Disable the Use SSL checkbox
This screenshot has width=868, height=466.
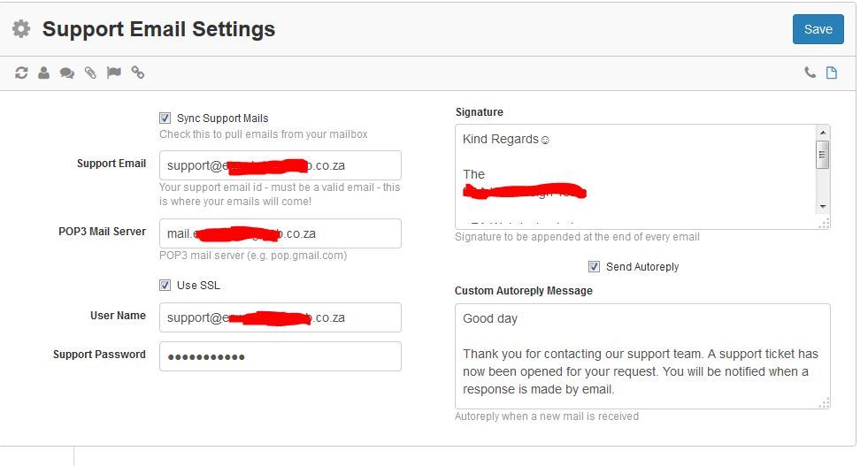(x=165, y=285)
